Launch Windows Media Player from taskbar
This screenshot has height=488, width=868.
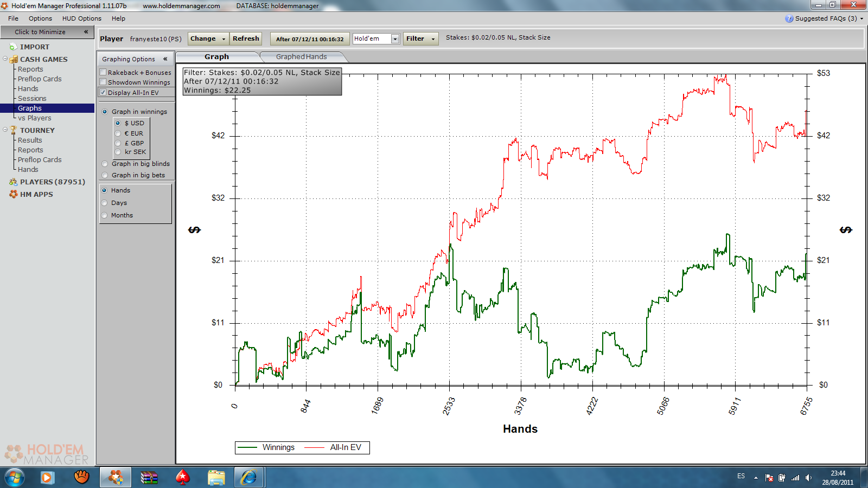click(x=48, y=478)
